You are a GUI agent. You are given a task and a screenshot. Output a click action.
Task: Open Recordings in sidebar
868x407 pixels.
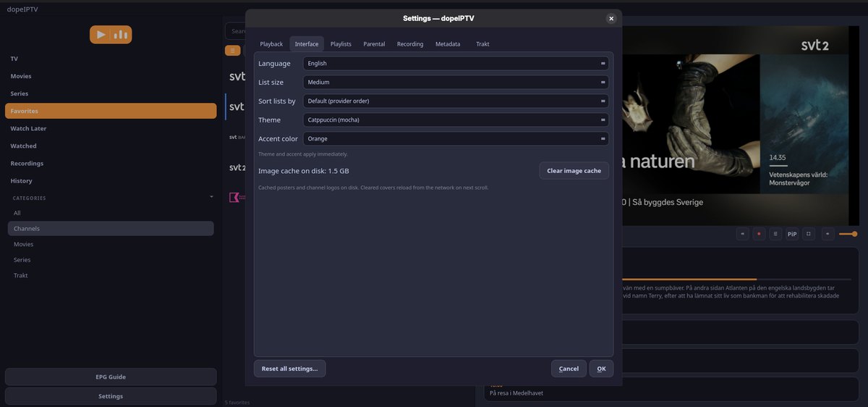tap(111, 163)
